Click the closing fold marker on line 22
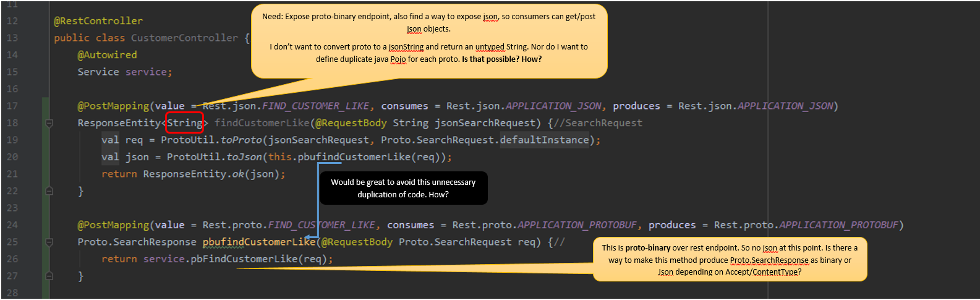Viewport: 980px width, 300px height. [x=49, y=191]
